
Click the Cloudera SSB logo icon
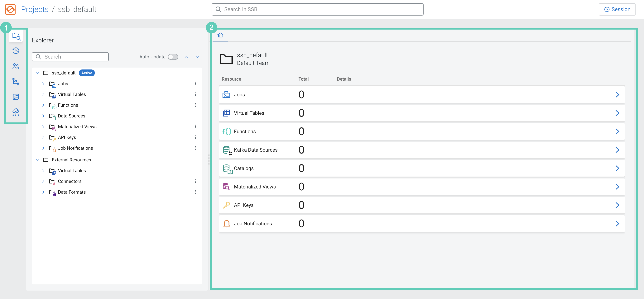click(x=10, y=9)
